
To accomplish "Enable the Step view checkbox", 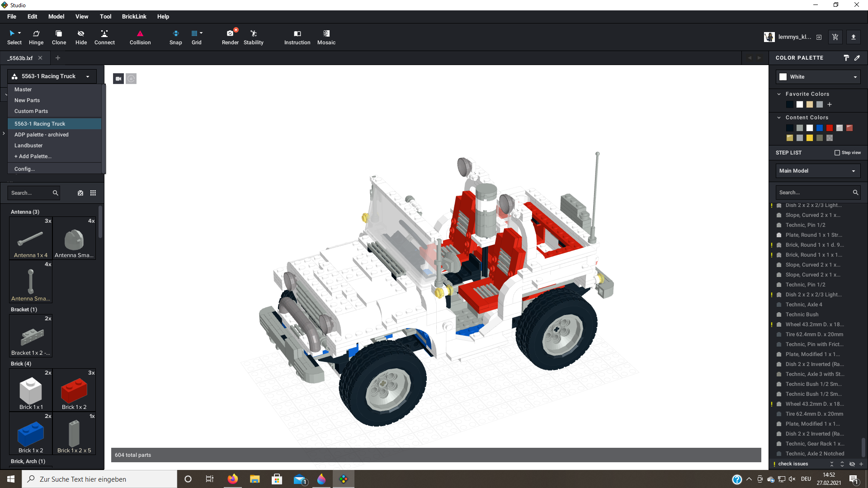I will pos(837,153).
